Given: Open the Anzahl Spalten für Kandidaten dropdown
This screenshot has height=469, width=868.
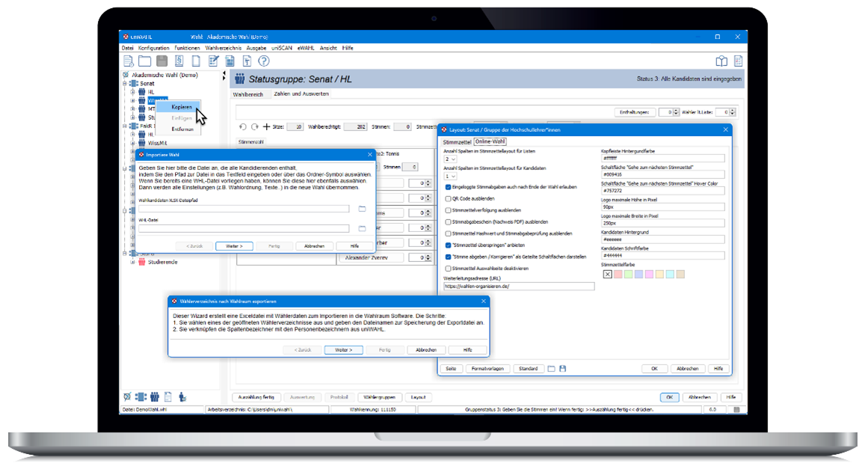Looking at the screenshot, I should (x=450, y=177).
